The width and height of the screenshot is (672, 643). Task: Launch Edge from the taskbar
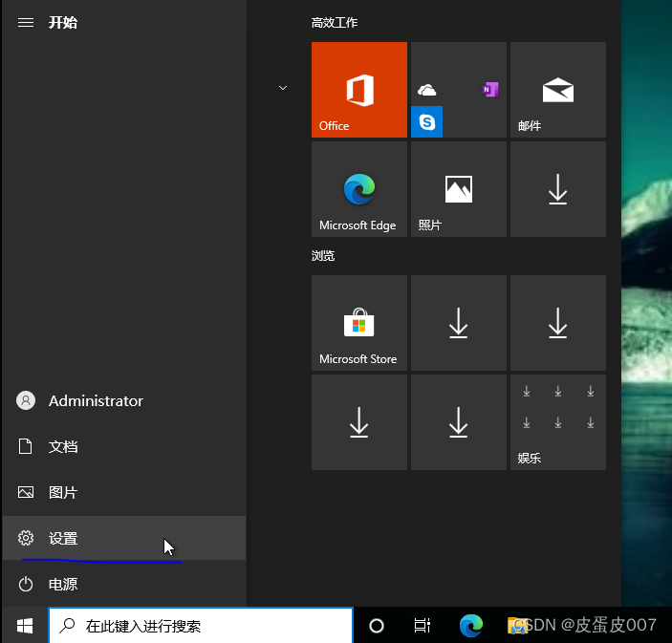click(471, 626)
